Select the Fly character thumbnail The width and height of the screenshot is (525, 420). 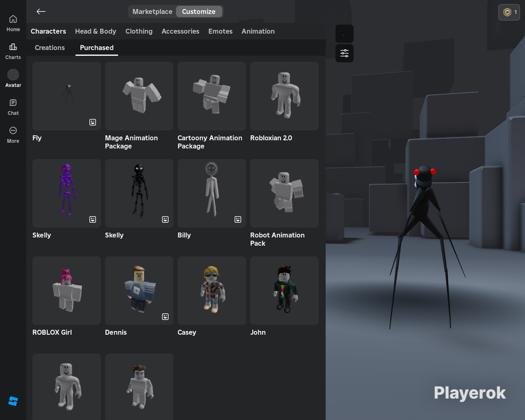(x=66, y=96)
